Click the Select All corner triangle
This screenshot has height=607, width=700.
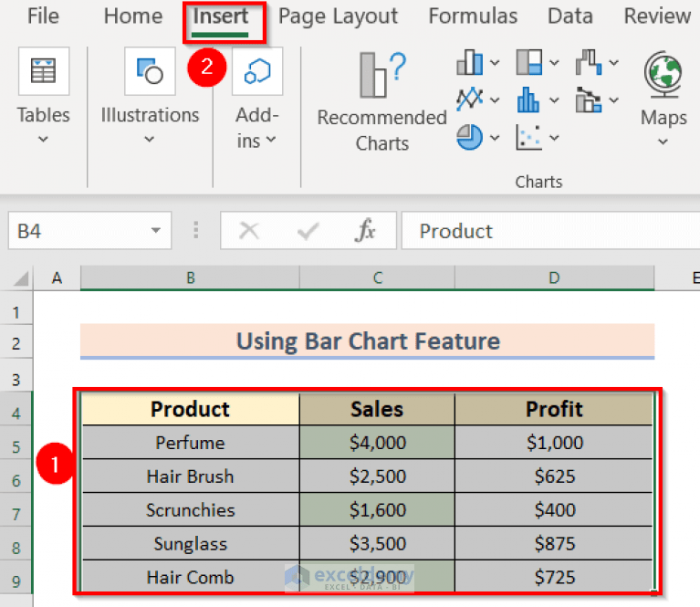coord(21,278)
